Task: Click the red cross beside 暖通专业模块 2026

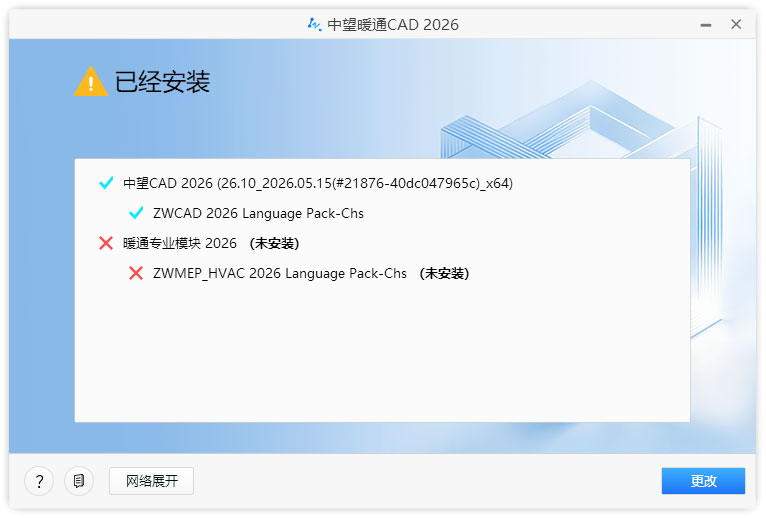Action: click(x=106, y=243)
